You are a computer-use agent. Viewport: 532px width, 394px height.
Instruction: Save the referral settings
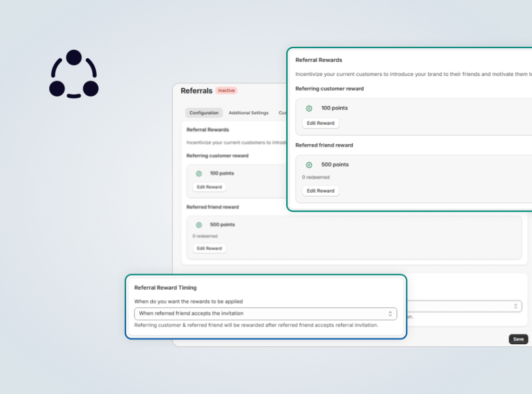518,339
